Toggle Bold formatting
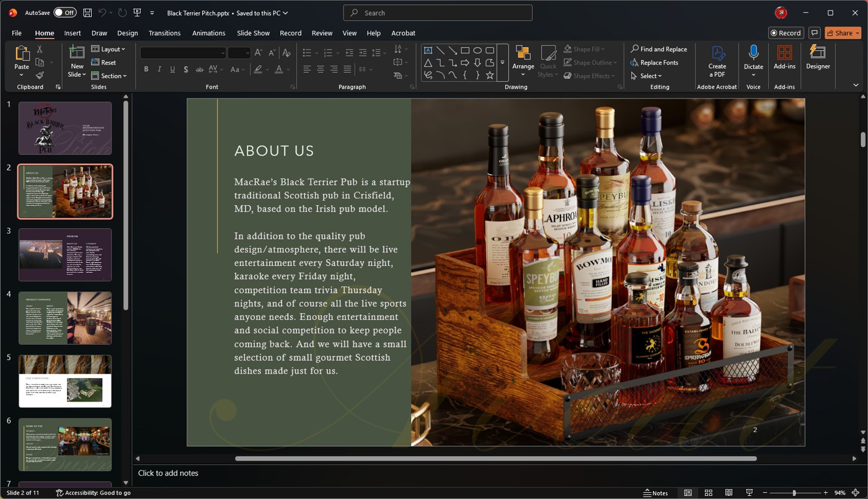 coord(146,69)
